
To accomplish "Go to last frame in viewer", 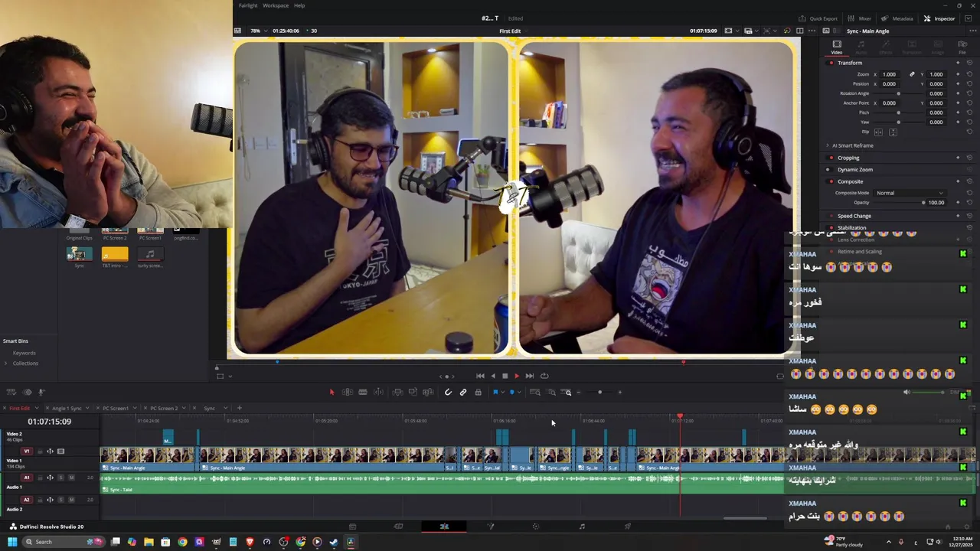I will click(530, 376).
